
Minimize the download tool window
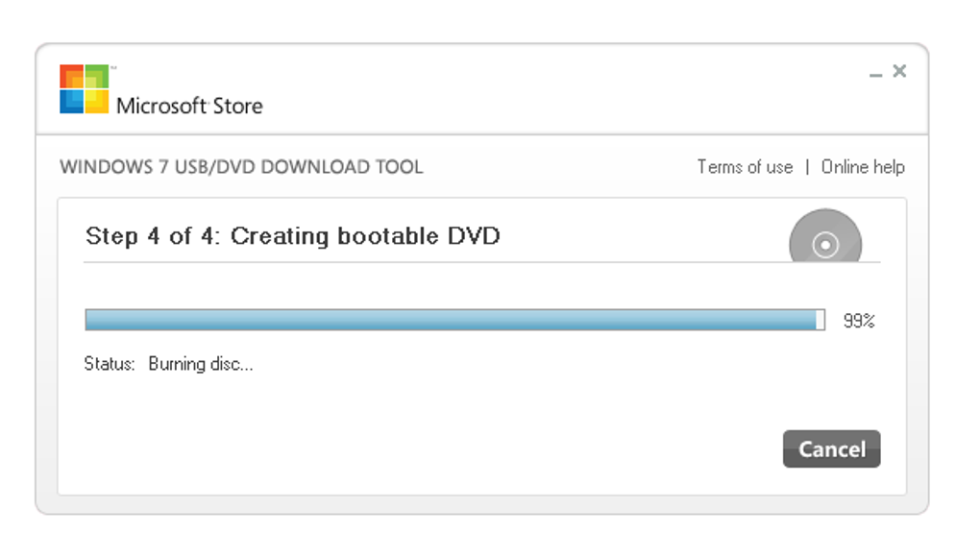[x=875, y=74]
